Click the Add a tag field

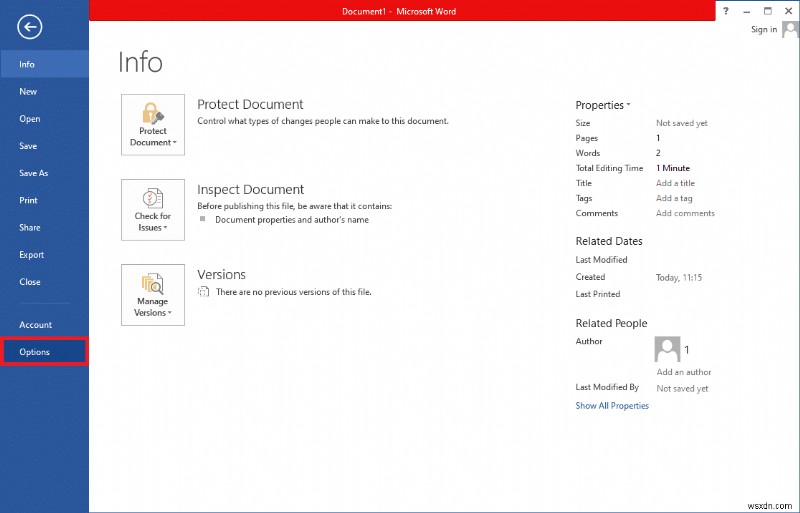[674, 198]
